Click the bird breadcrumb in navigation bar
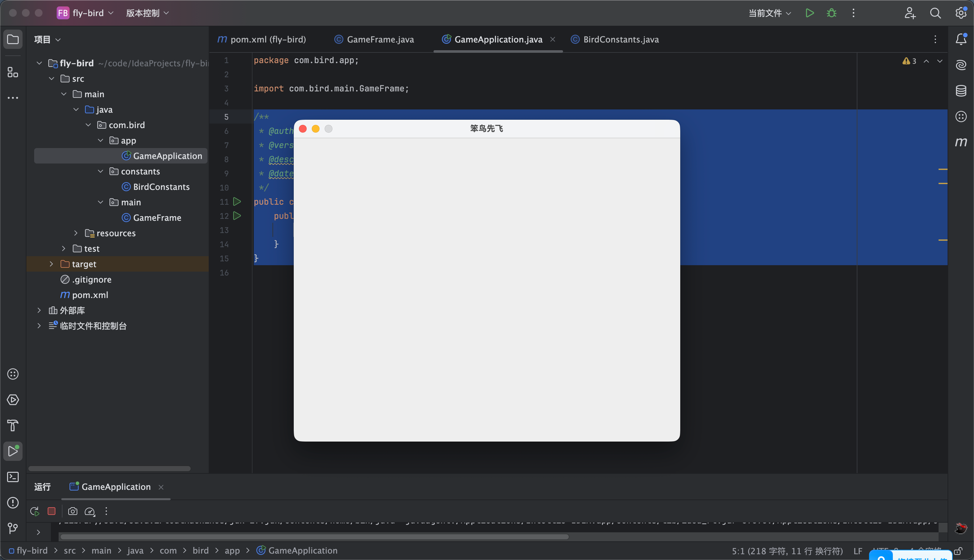The height and width of the screenshot is (560, 974). pyautogui.click(x=200, y=551)
